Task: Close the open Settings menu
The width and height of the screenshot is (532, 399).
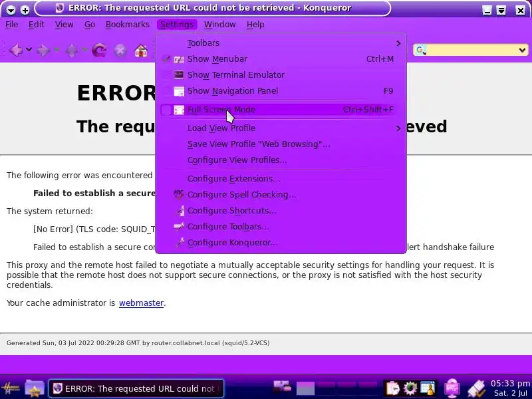Action: click(x=176, y=25)
